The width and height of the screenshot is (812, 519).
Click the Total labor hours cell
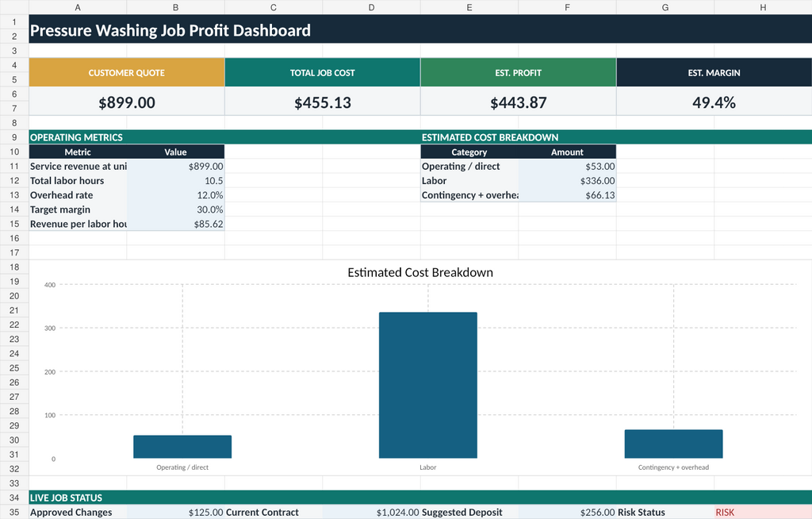click(x=78, y=181)
